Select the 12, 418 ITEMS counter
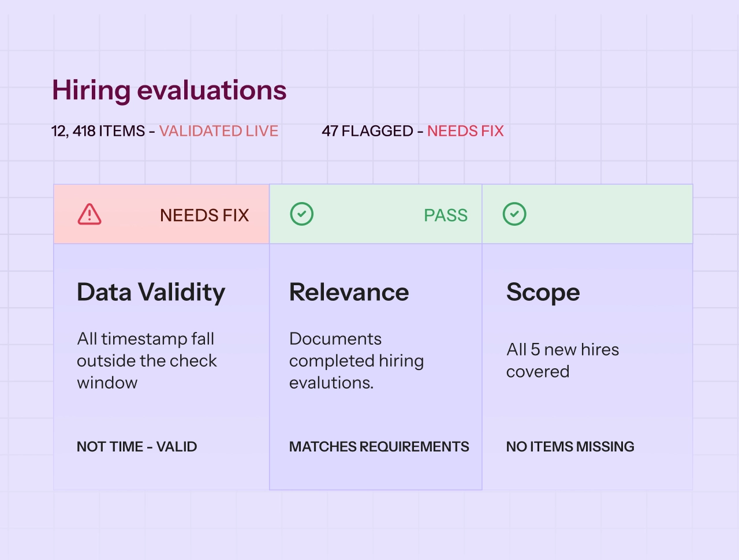Viewport: 739px width, 560px height. point(98,131)
